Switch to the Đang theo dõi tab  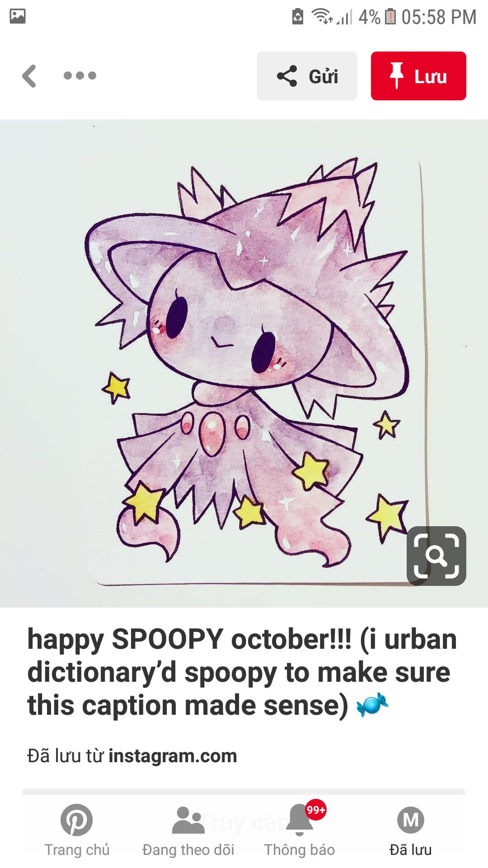click(188, 831)
